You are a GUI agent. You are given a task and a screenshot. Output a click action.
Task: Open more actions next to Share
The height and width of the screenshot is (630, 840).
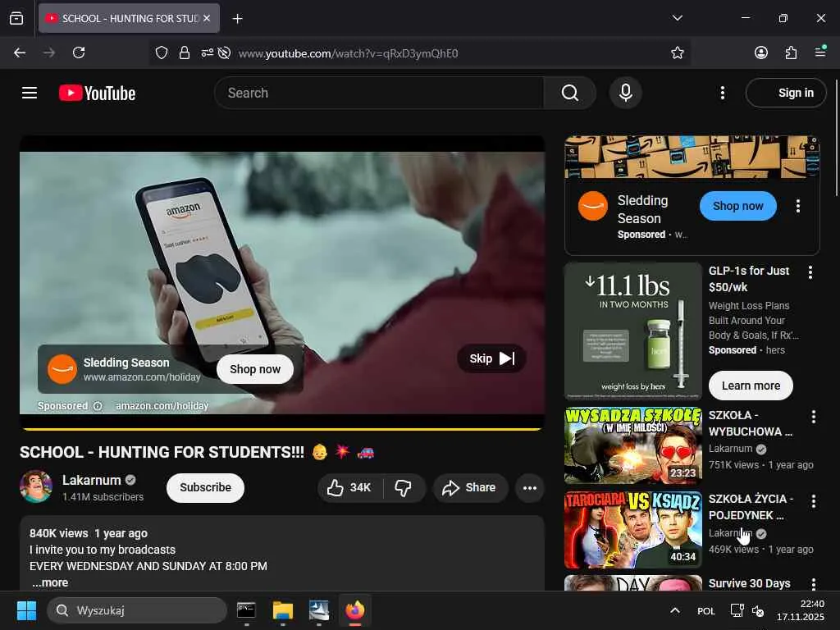coord(529,487)
